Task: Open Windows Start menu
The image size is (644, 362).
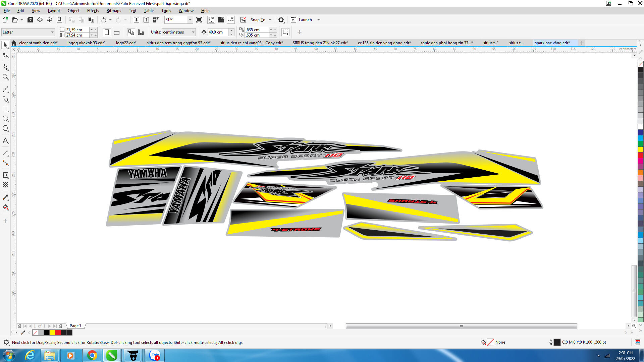Action: (9, 356)
